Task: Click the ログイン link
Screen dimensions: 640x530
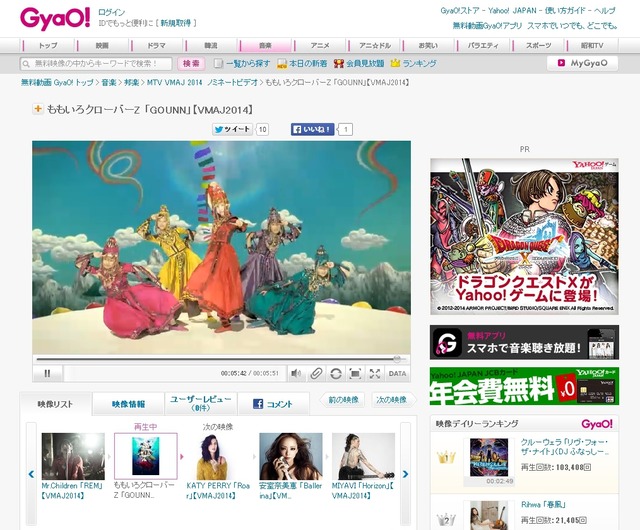Action: pos(111,12)
